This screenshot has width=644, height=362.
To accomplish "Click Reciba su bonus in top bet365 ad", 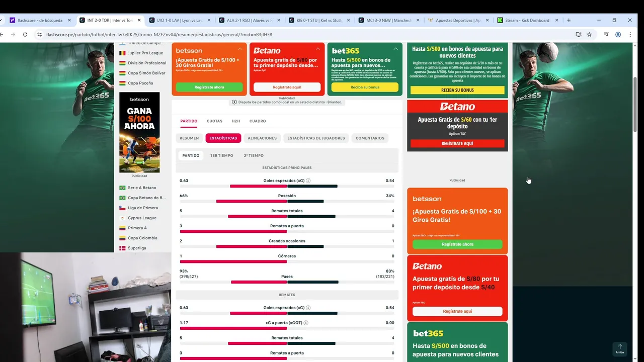I will coord(365,87).
